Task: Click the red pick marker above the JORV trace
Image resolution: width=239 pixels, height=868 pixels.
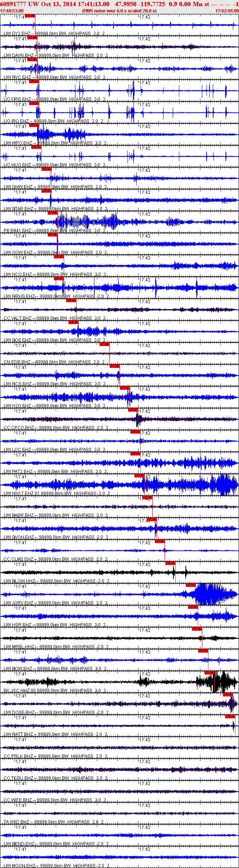Action: click(191, 585)
